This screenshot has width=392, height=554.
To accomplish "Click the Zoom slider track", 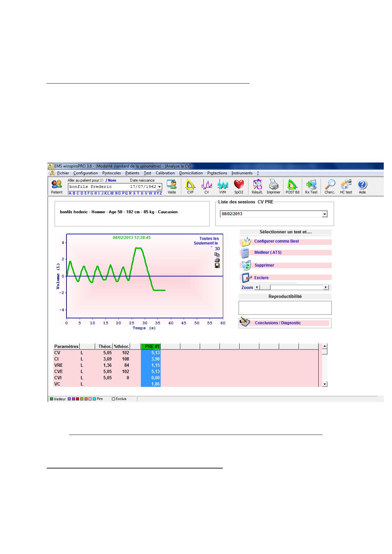I will click(296, 288).
